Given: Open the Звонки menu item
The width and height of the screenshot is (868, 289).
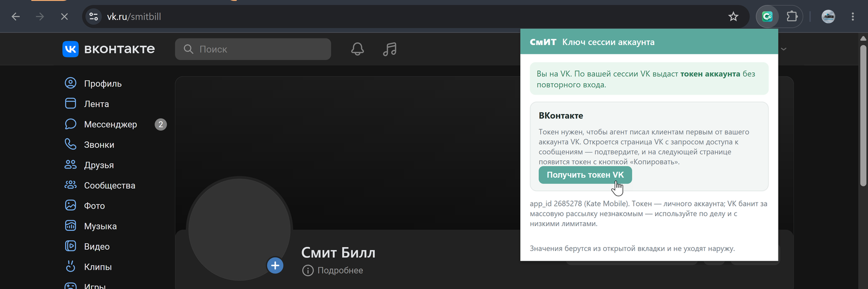Looking at the screenshot, I should (99, 144).
